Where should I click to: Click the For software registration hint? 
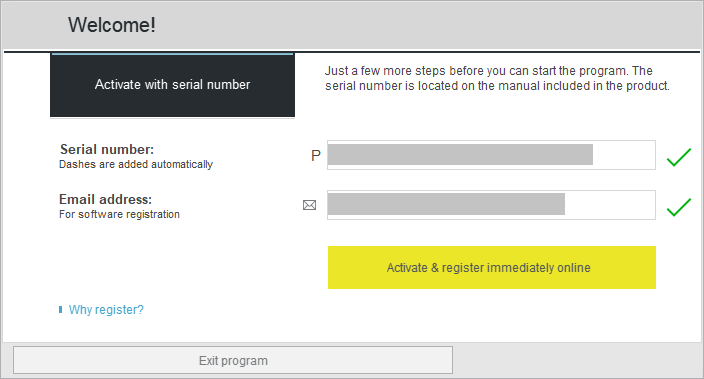point(119,214)
